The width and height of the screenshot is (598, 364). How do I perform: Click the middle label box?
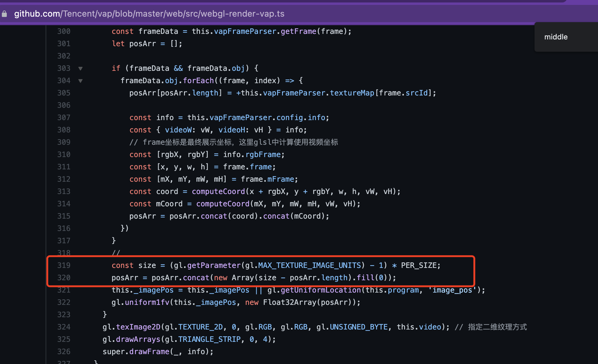click(556, 37)
